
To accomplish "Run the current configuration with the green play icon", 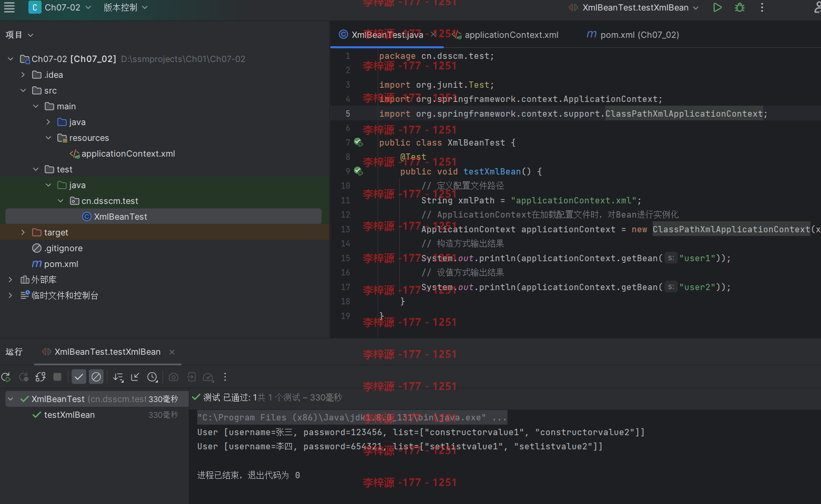I will 717,7.
